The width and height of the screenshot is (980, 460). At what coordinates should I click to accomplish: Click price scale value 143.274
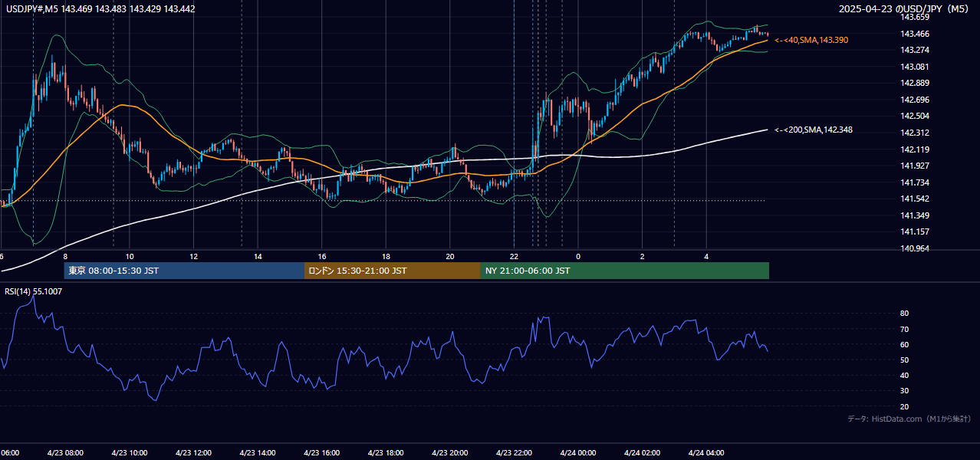(915, 50)
